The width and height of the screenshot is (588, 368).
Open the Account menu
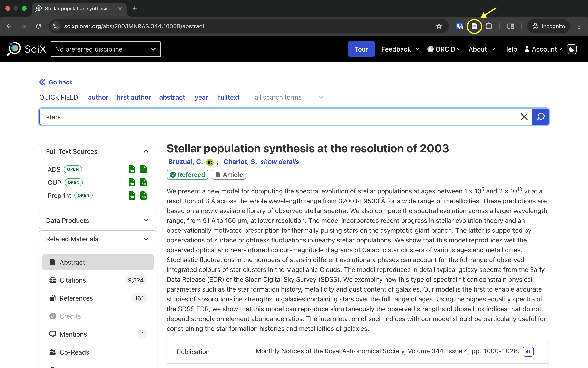click(x=543, y=49)
